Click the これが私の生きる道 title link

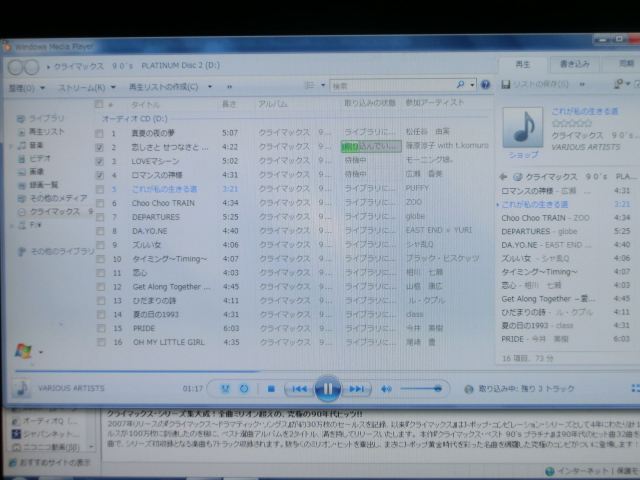(x=585, y=111)
